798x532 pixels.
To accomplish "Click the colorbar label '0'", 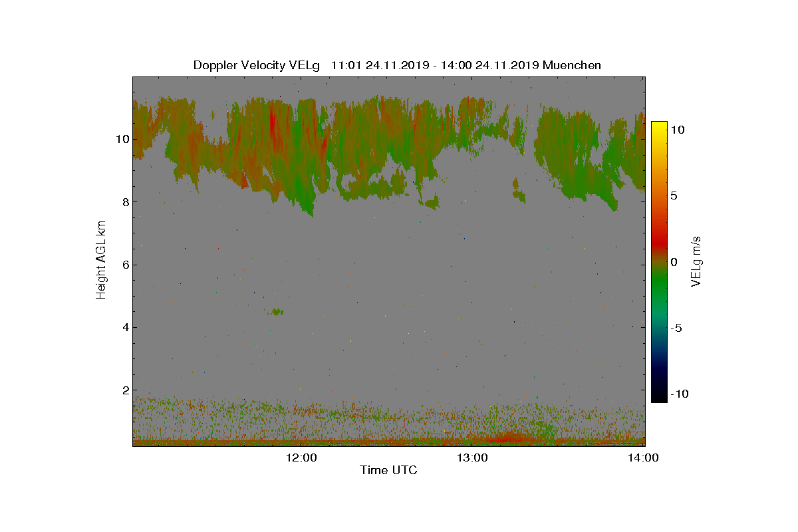I will click(x=674, y=262).
